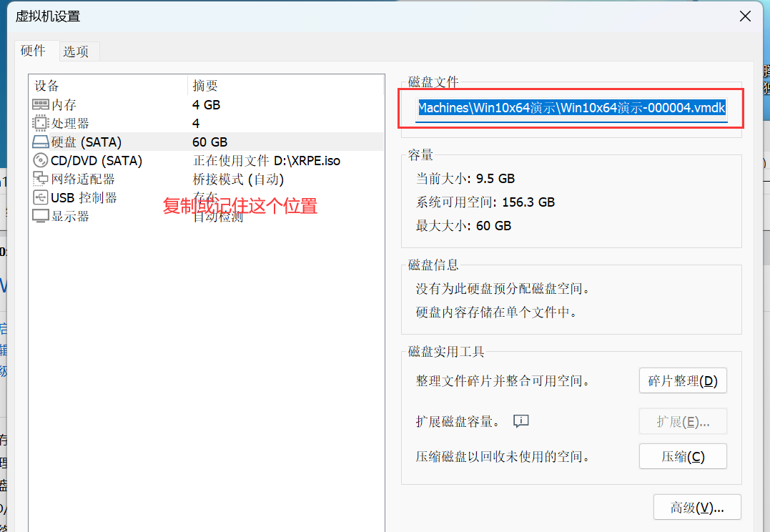Select the 4 GB memory summary row
The height and width of the screenshot is (532, 770).
(207, 105)
